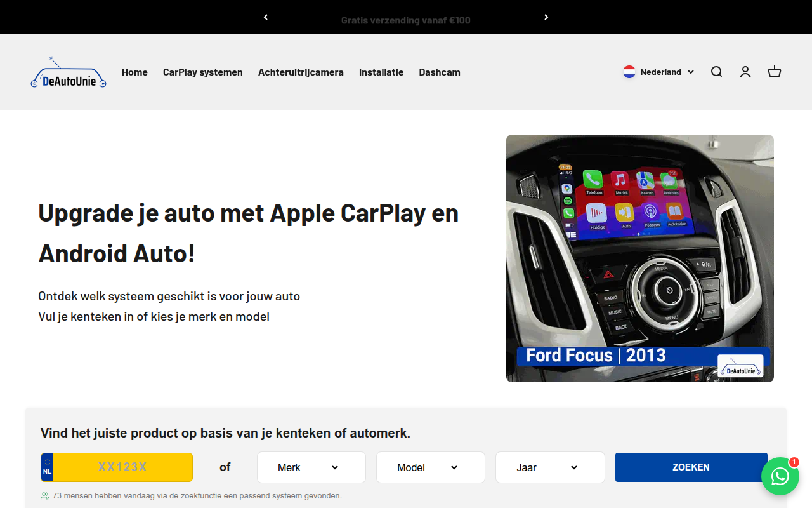This screenshot has width=812, height=508.
Task: Click the DeAutoUnie logo in the header
Action: point(69,72)
